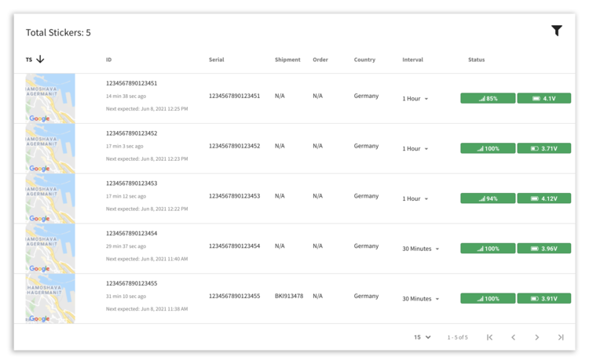589x364 pixels.
Task: Click the 4.12V battery status badge
Action: [544, 198]
